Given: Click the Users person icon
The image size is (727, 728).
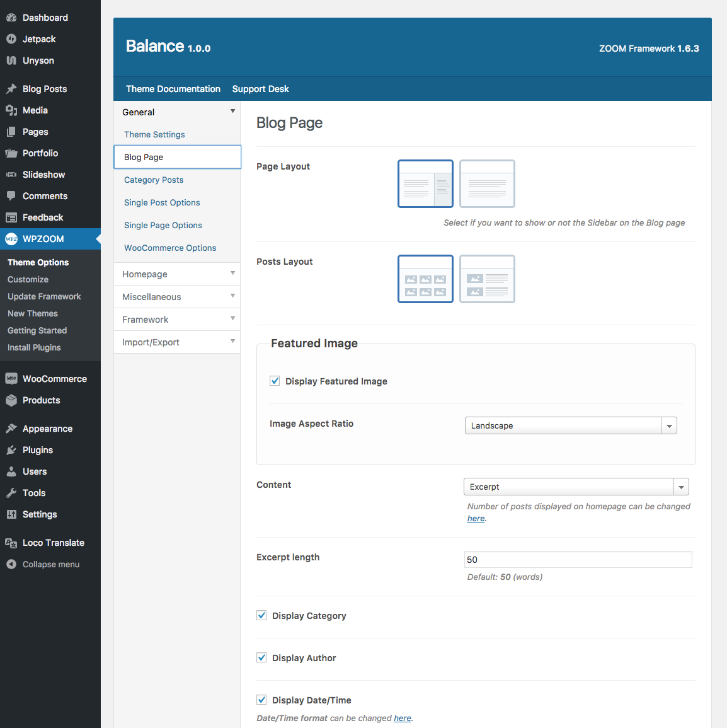Looking at the screenshot, I should tap(11, 471).
